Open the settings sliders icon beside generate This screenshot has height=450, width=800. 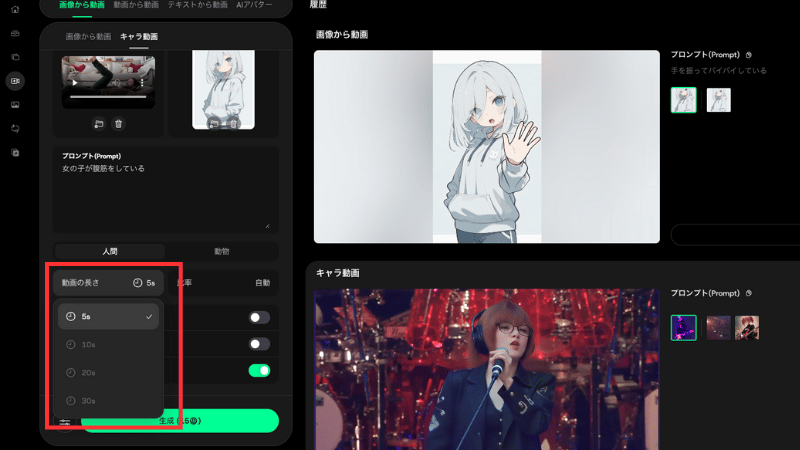(x=65, y=423)
